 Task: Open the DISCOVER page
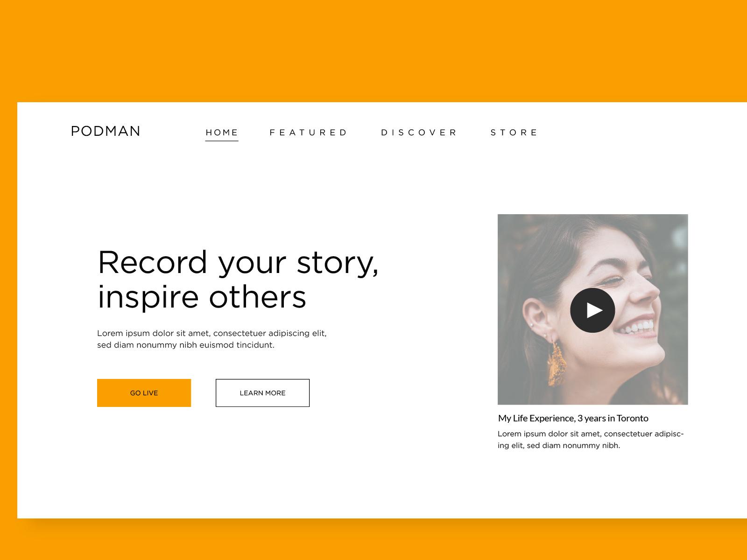(419, 133)
